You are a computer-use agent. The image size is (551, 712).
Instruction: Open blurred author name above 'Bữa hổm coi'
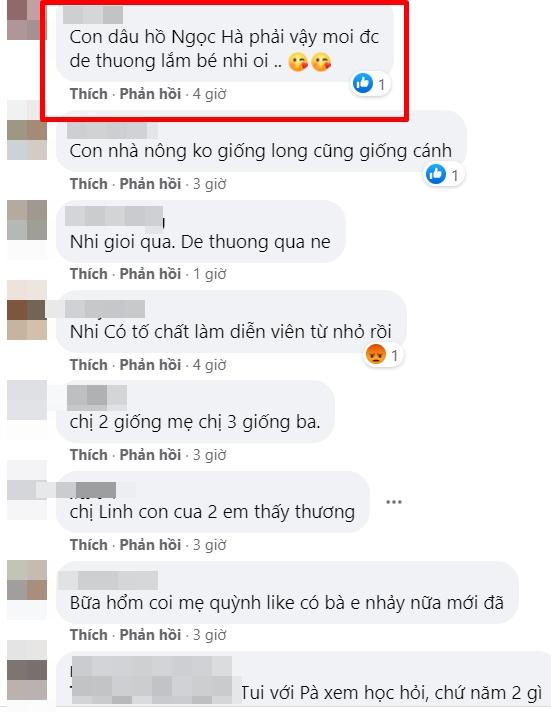click(x=108, y=580)
